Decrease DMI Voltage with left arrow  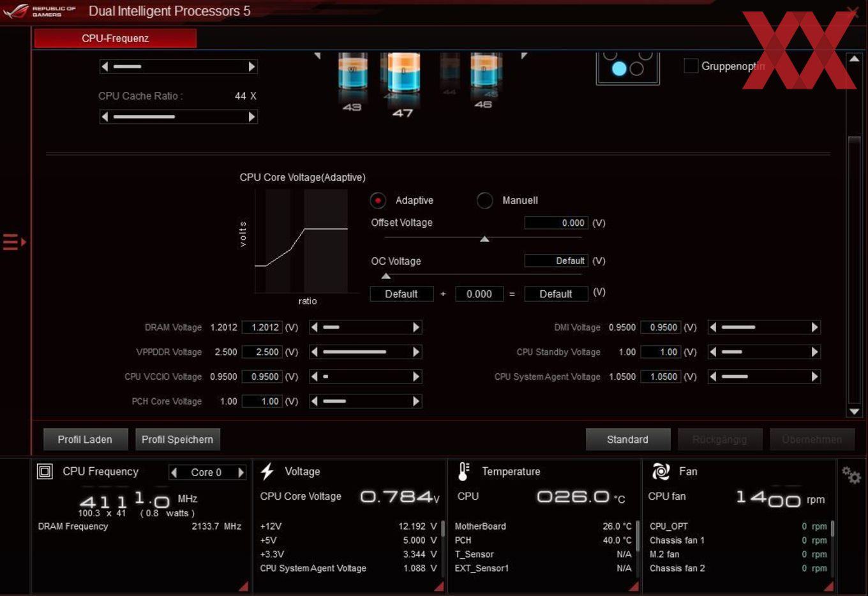click(713, 327)
